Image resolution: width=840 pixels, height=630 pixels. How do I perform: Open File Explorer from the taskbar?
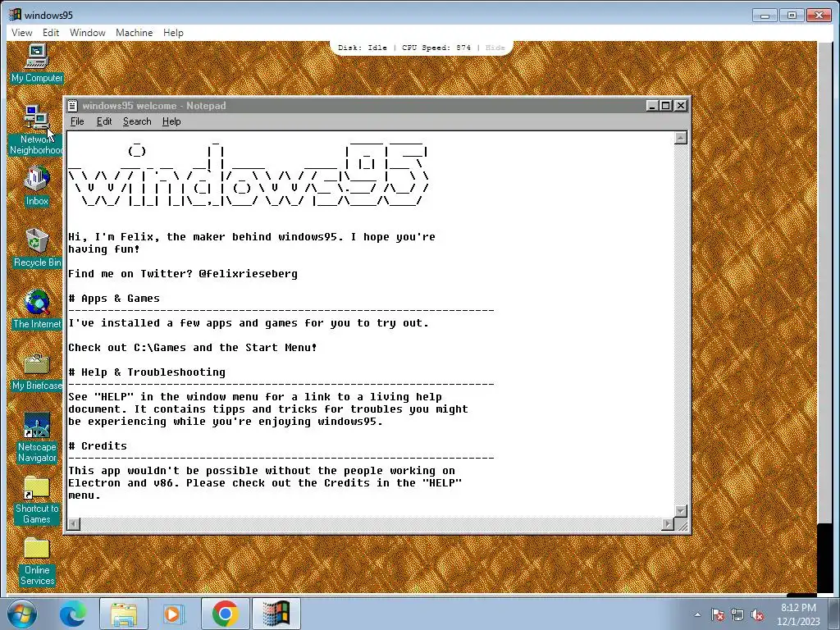[x=124, y=614]
